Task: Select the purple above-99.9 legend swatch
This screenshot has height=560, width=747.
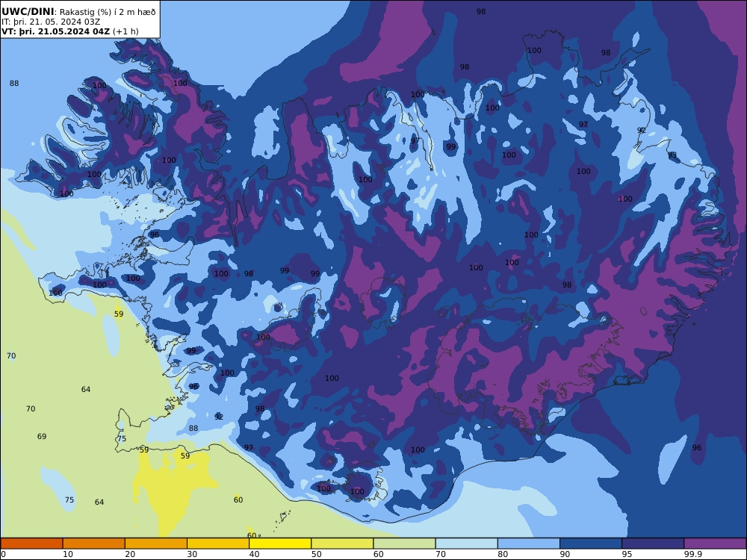Action: point(715,544)
